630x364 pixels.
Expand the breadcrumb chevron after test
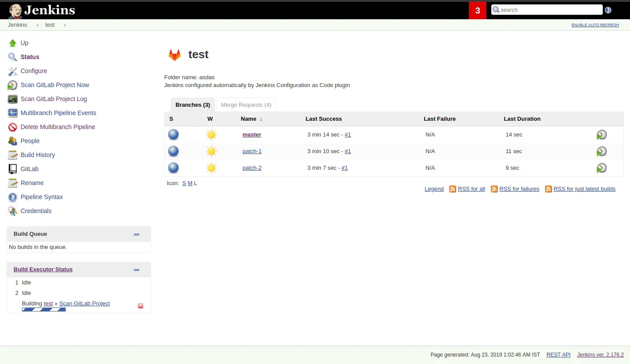(x=64, y=25)
